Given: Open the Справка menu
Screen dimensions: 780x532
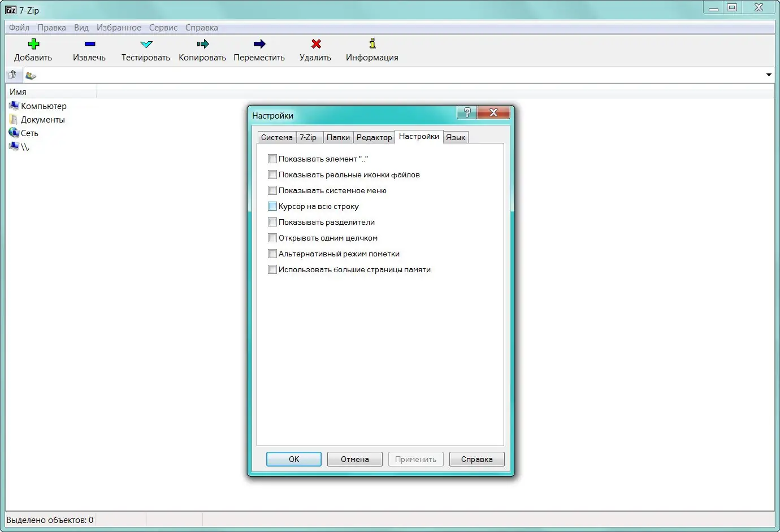Looking at the screenshot, I should point(201,27).
